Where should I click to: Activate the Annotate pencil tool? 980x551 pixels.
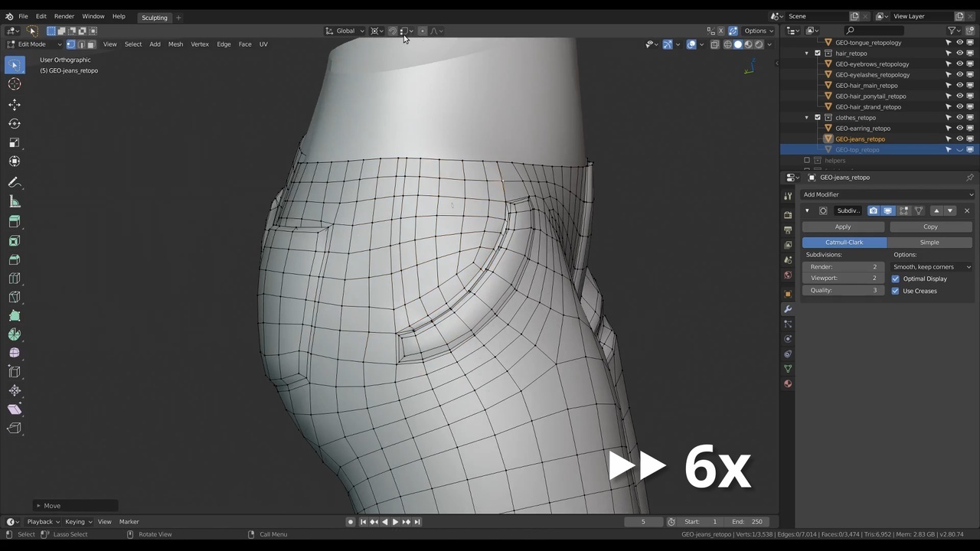[15, 183]
